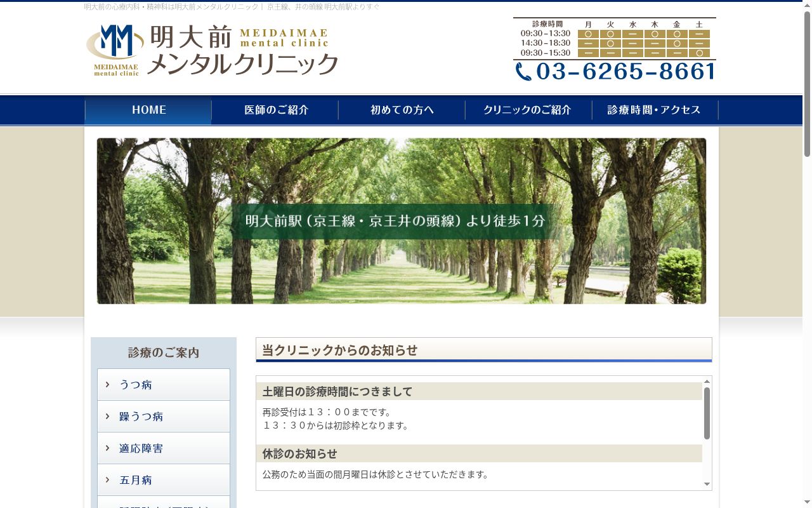The image size is (812, 508).
Task: Open the うつ病 treatment link
Action: pyautogui.click(x=164, y=385)
